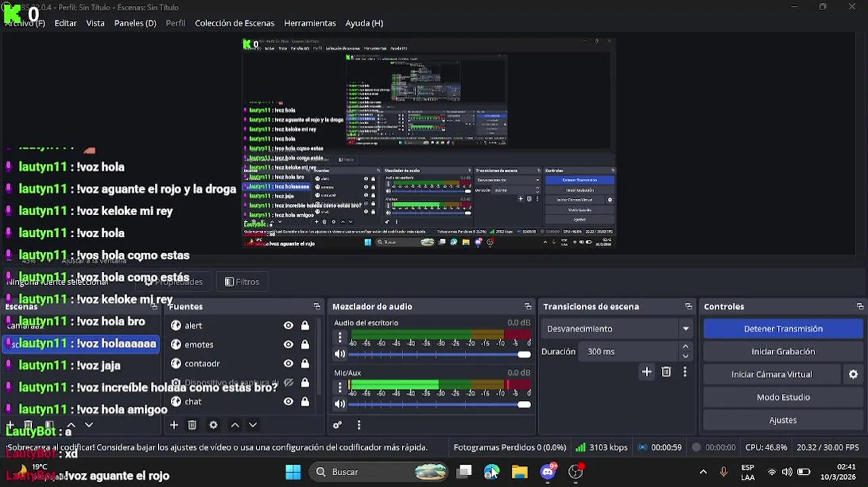Open the Vista menu
Screen dimensions: 868x487
[95, 23]
